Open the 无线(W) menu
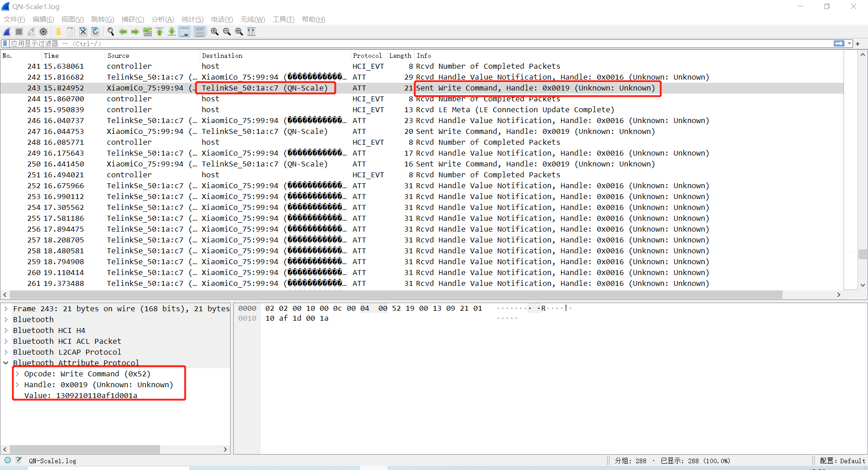This screenshot has width=868, height=470. 253,19
